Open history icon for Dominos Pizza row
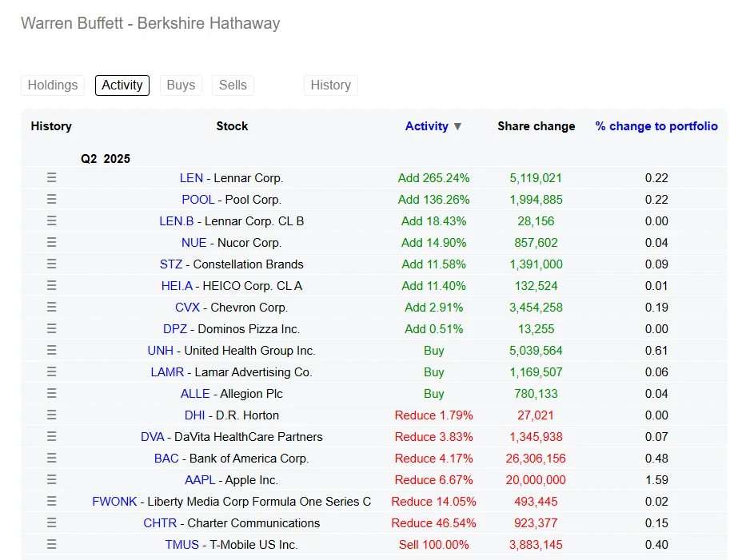 click(51, 328)
